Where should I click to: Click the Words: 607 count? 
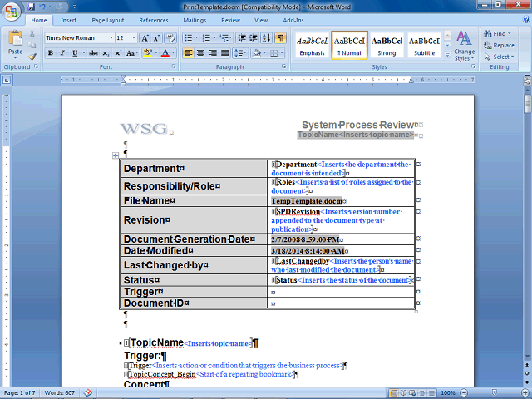pyautogui.click(x=59, y=392)
